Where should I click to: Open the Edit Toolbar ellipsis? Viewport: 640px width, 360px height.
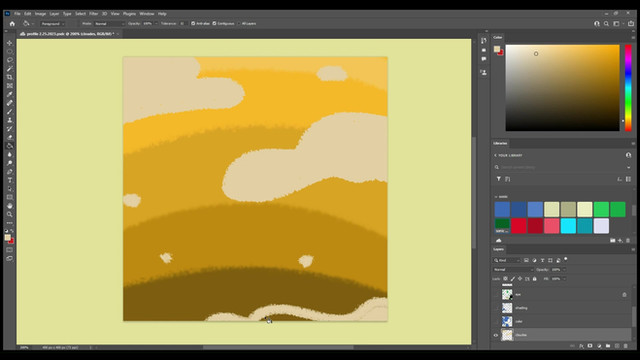pyautogui.click(x=9, y=223)
